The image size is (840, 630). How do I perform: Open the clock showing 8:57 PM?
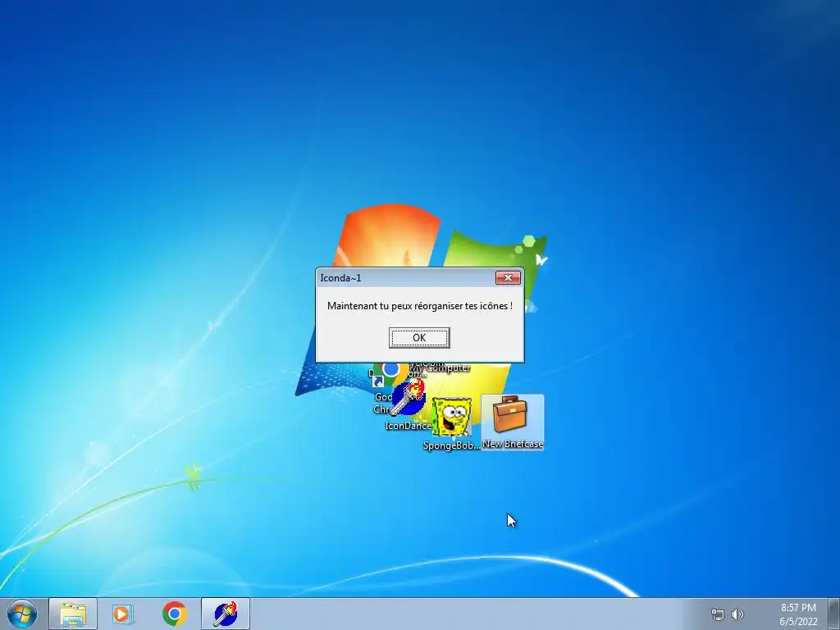tap(798, 614)
